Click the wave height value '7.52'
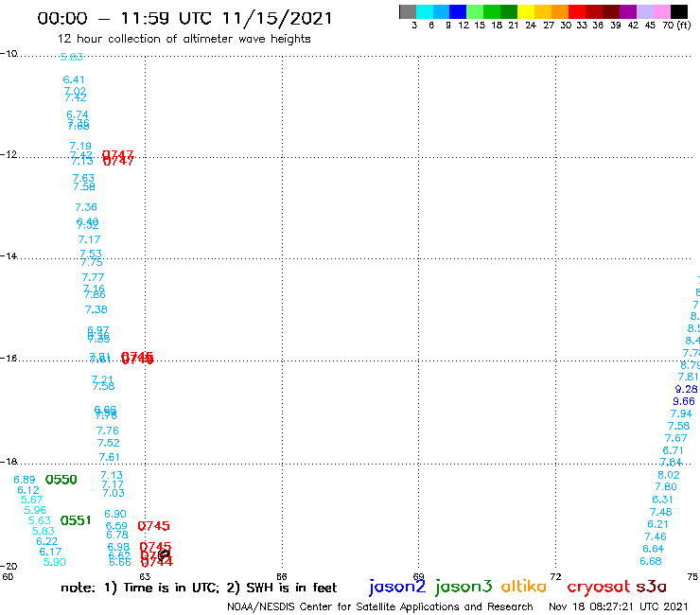Screen dimensions: 700x615 coord(109,443)
